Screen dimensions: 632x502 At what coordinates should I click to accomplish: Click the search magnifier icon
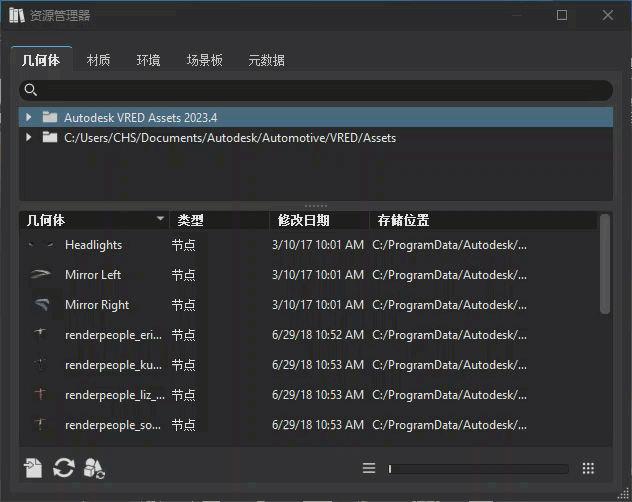click(x=31, y=90)
